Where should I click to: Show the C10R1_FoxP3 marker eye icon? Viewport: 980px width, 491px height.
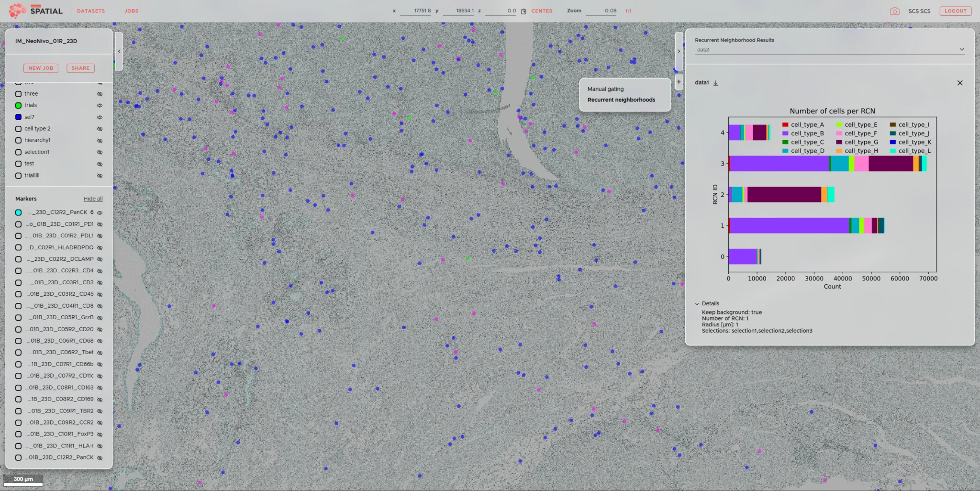[100, 435]
